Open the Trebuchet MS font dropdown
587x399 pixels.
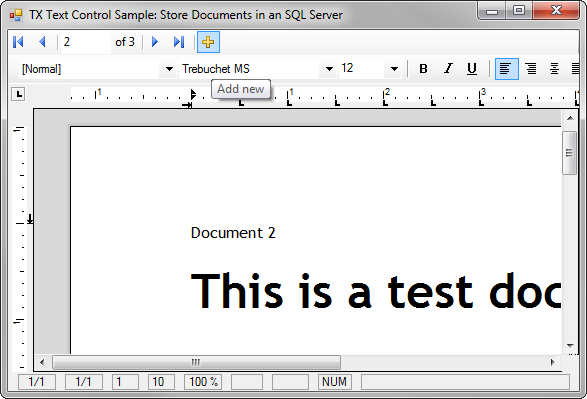click(329, 69)
